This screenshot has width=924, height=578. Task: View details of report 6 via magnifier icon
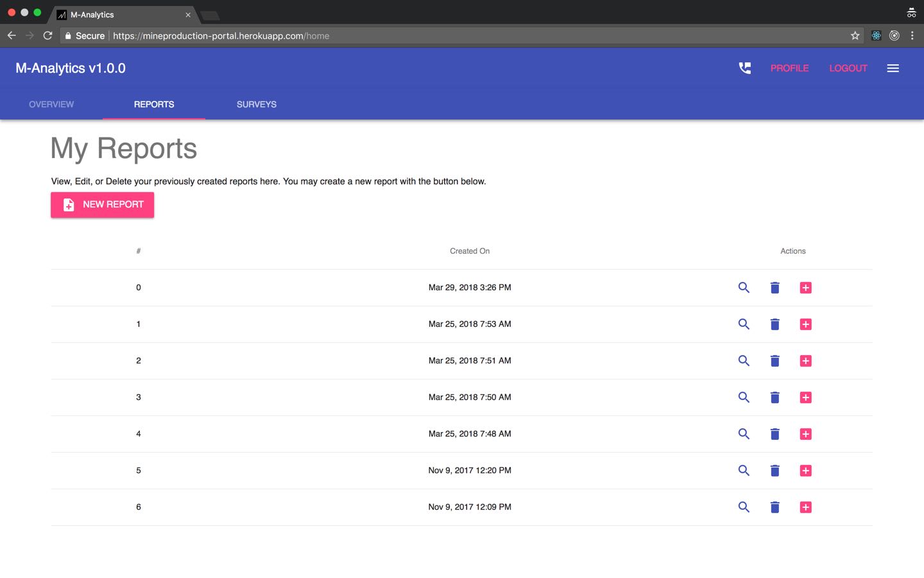coord(744,507)
